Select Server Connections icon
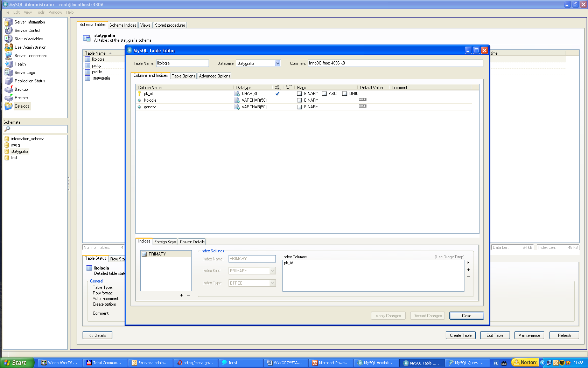The height and width of the screenshot is (368, 588). 8,56
